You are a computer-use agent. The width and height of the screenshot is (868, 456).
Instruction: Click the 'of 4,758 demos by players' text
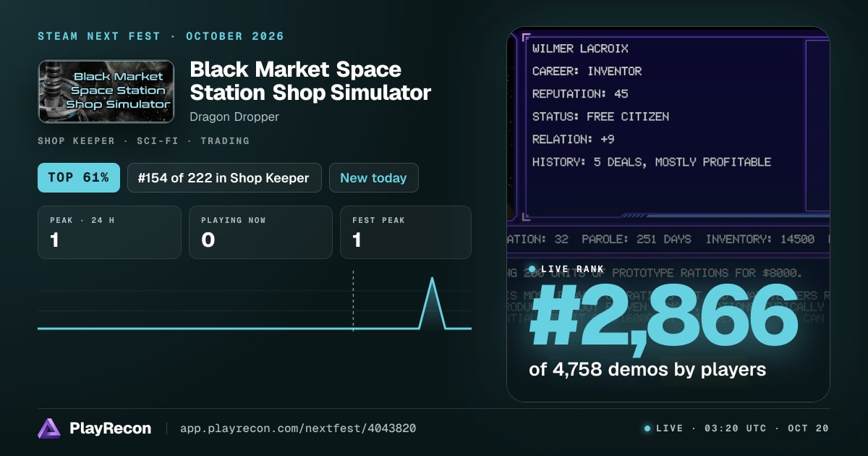pyautogui.click(x=647, y=370)
